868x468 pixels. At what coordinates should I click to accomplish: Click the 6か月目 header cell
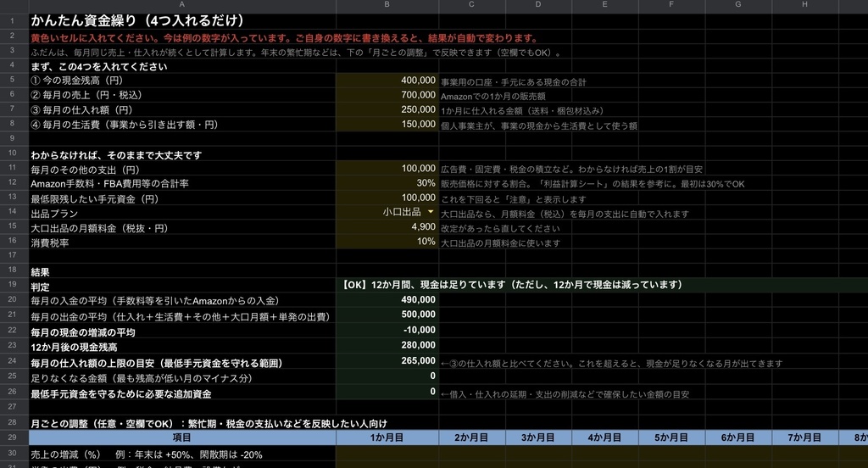pos(738,437)
